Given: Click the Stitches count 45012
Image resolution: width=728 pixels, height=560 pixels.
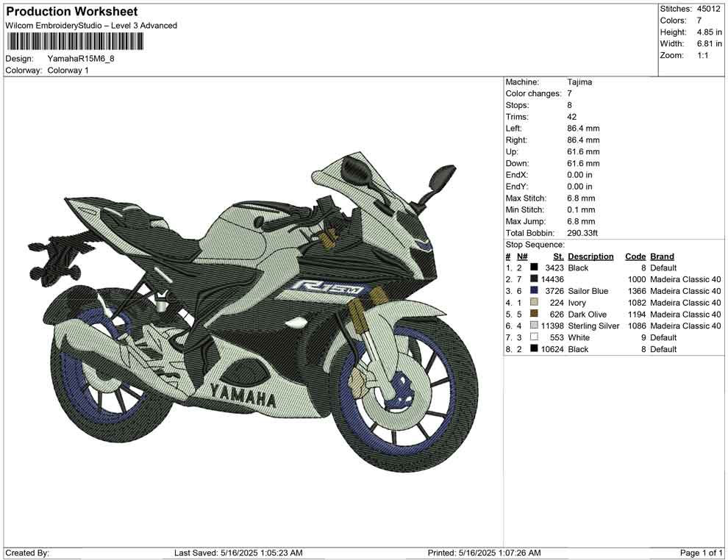Looking at the screenshot, I should point(710,9).
